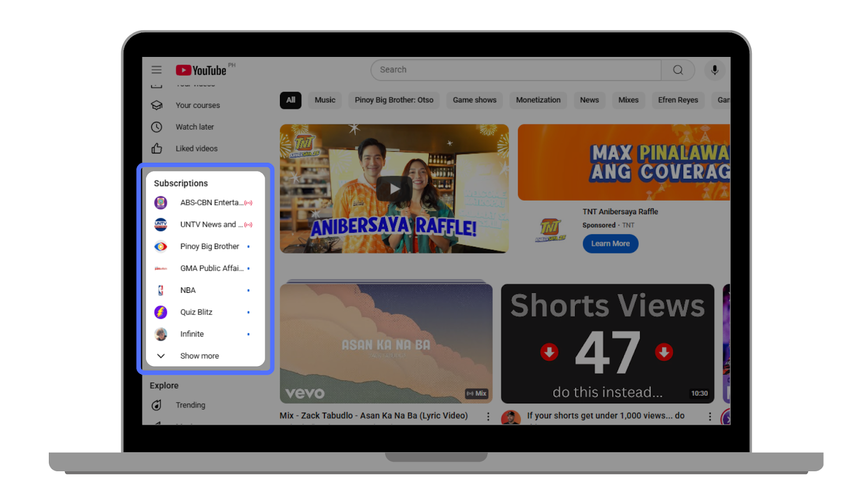Open UNTV News channel avatar
The width and height of the screenshot is (868, 488).
pyautogui.click(x=161, y=224)
